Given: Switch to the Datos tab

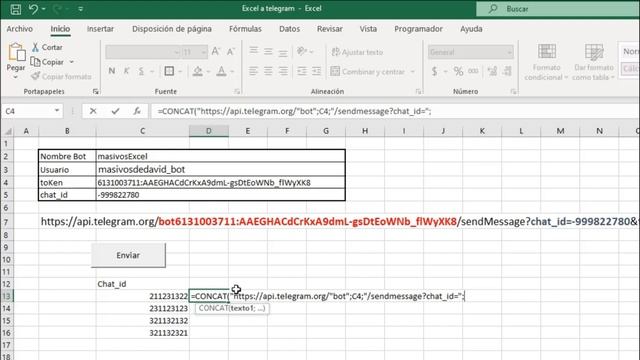Looking at the screenshot, I should point(289,29).
